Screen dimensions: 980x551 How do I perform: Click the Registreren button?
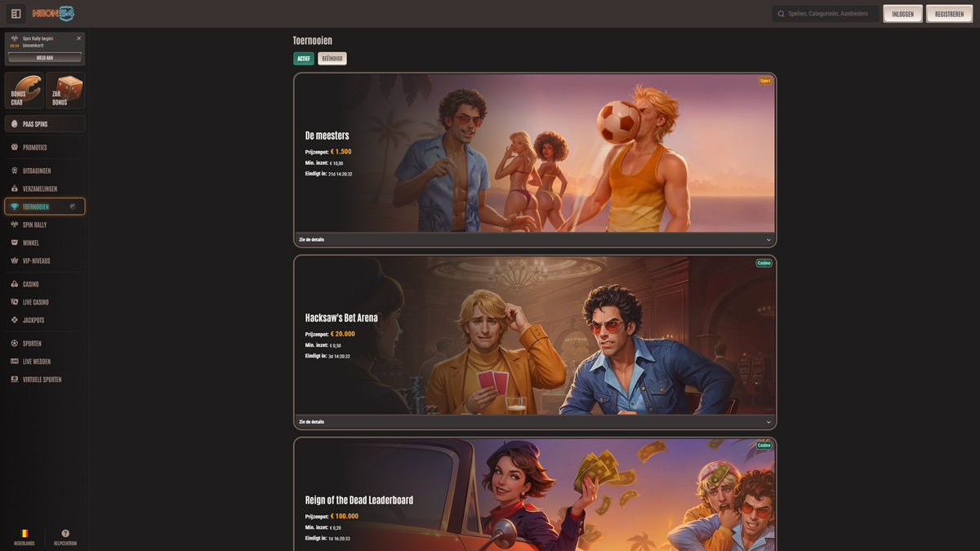[x=949, y=14]
